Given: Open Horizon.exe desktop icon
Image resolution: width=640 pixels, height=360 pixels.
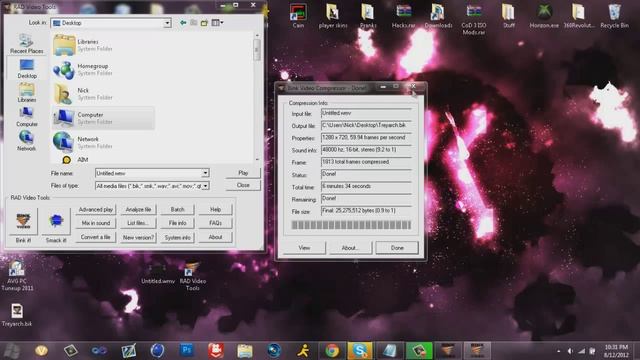Looking at the screenshot, I should pos(544,16).
